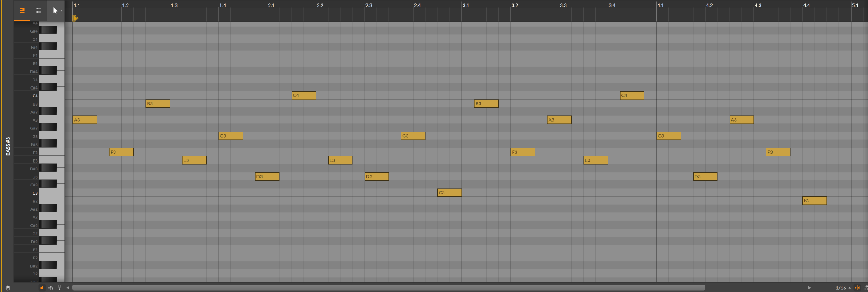
Task: Open the pointer tool dropdown arrow
Action: (62, 11)
